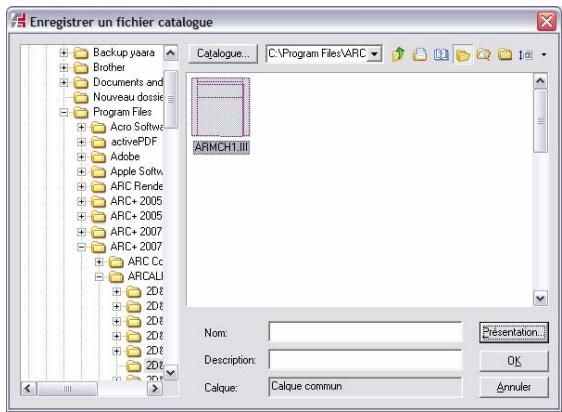Click the Documents and folder icon
Screen dimensions: 562x412
pyautogui.click(x=81, y=83)
